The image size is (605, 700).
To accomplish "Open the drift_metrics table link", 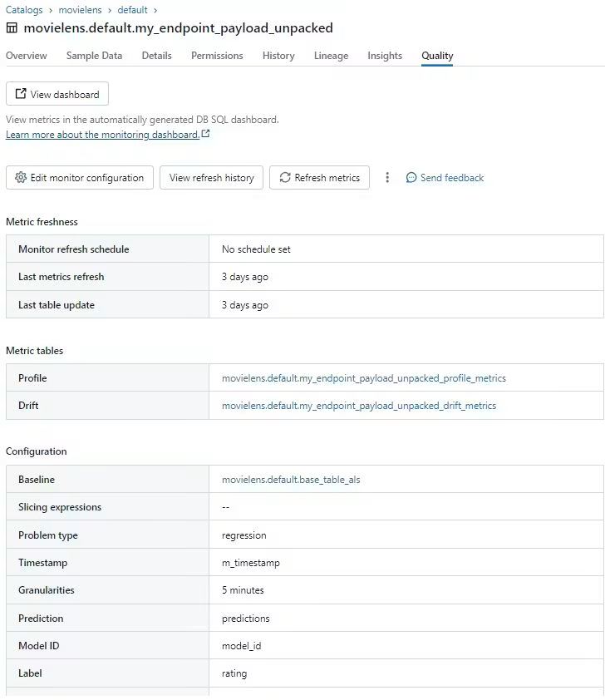I will point(359,406).
